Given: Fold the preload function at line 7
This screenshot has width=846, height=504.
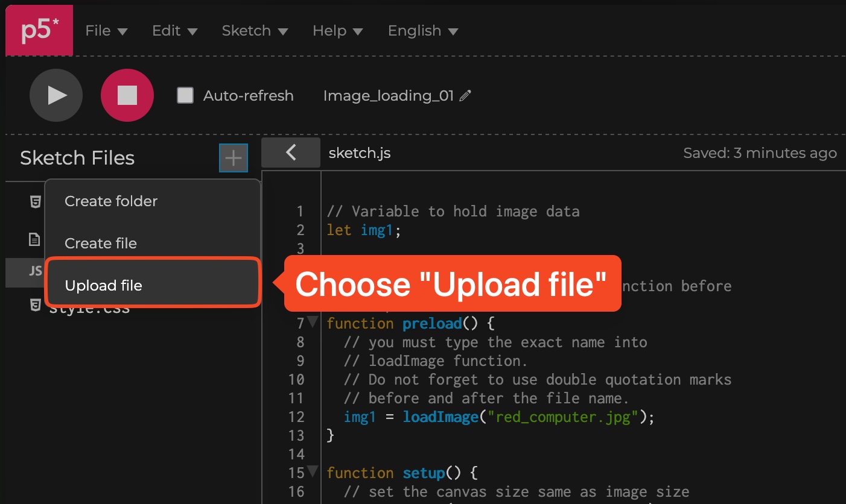Looking at the screenshot, I should click(313, 322).
